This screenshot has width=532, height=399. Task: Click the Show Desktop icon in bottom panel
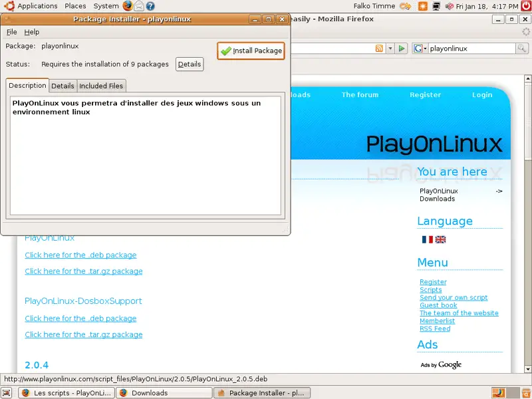(7, 393)
